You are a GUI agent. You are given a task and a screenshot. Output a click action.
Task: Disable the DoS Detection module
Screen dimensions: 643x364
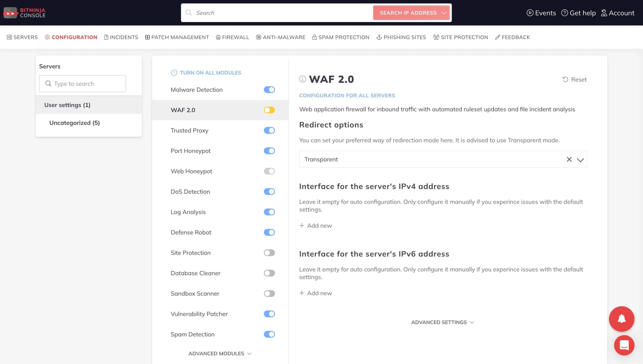[x=269, y=191]
